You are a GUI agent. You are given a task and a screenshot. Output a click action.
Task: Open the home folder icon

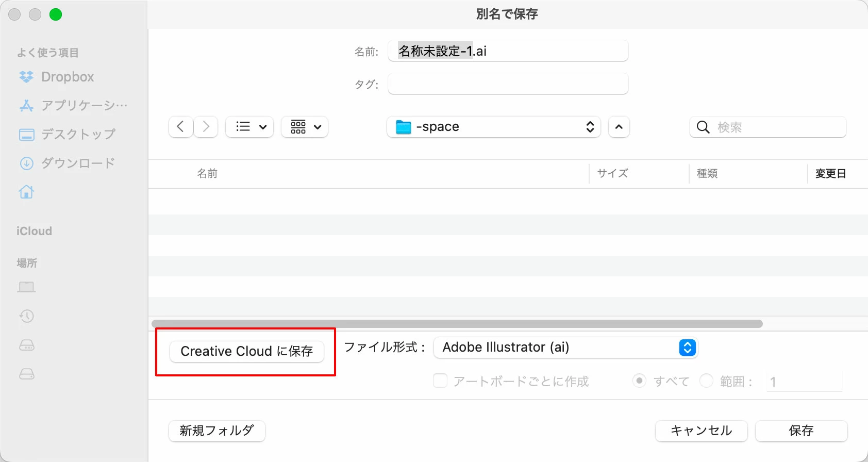click(x=26, y=192)
